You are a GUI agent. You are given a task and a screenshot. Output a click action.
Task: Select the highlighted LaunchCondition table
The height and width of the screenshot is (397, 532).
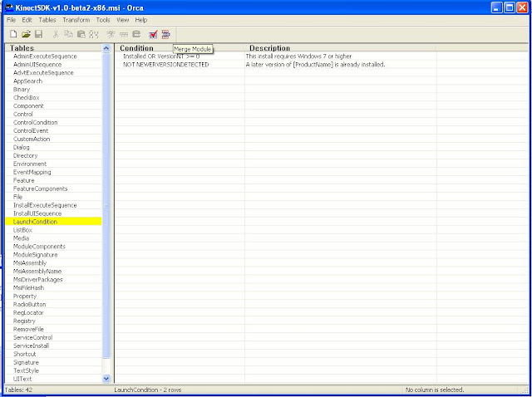53,222
